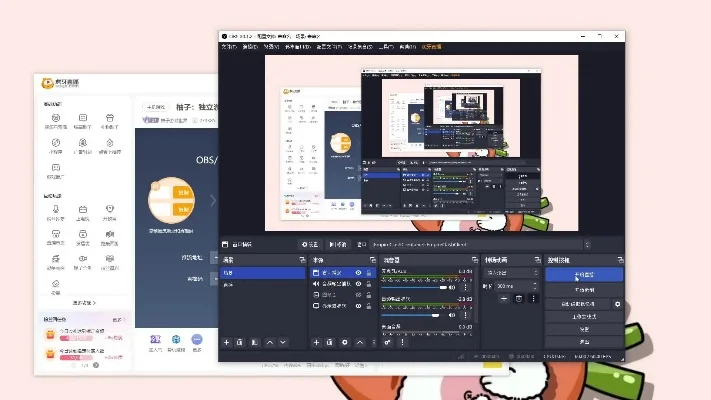Open the Docks menu in OBS
Screen dimensions: 711x400
(298, 47)
